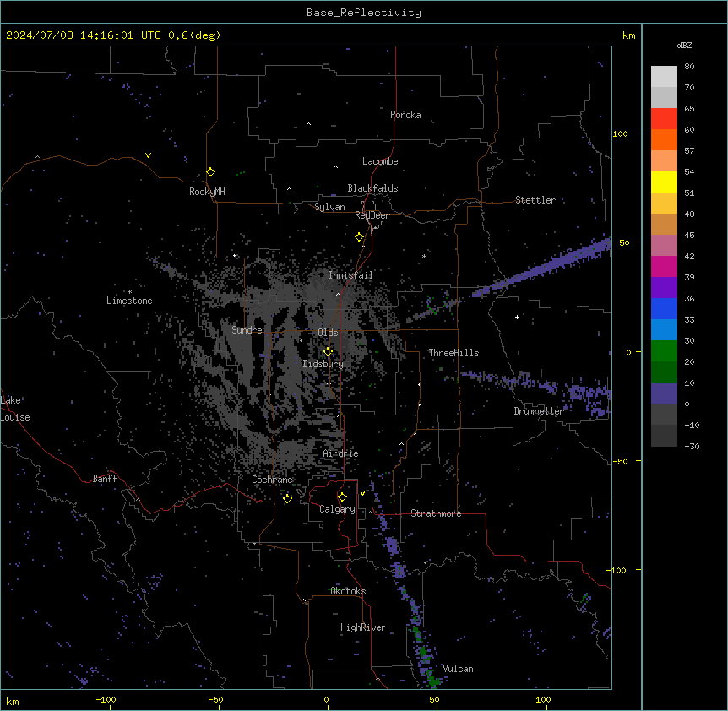Click the red 60-65 dBZ legend swatch

click(664, 119)
